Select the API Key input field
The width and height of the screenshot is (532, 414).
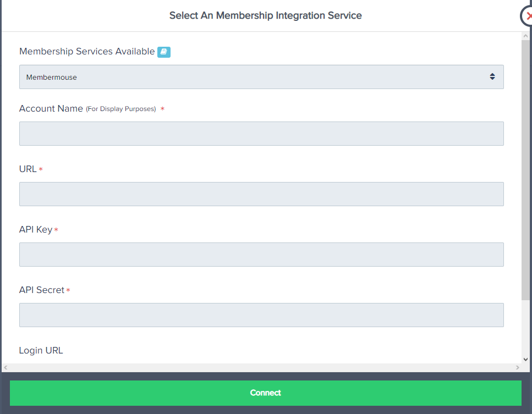(x=261, y=255)
